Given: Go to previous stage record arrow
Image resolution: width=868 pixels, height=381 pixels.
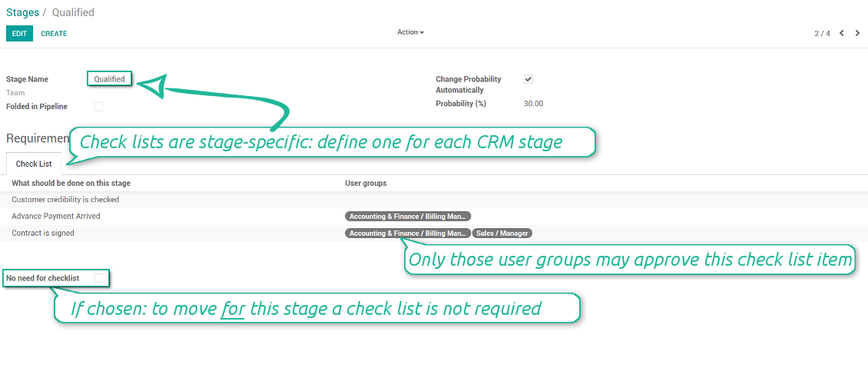Looking at the screenshot, I should tap(842, 33).
